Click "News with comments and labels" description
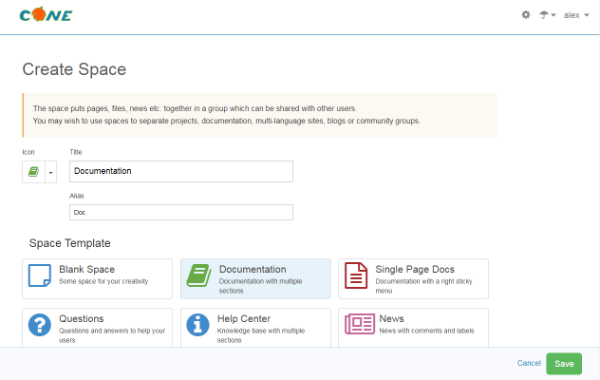Viewport: 600px width, 380px height. pos(427,331)
